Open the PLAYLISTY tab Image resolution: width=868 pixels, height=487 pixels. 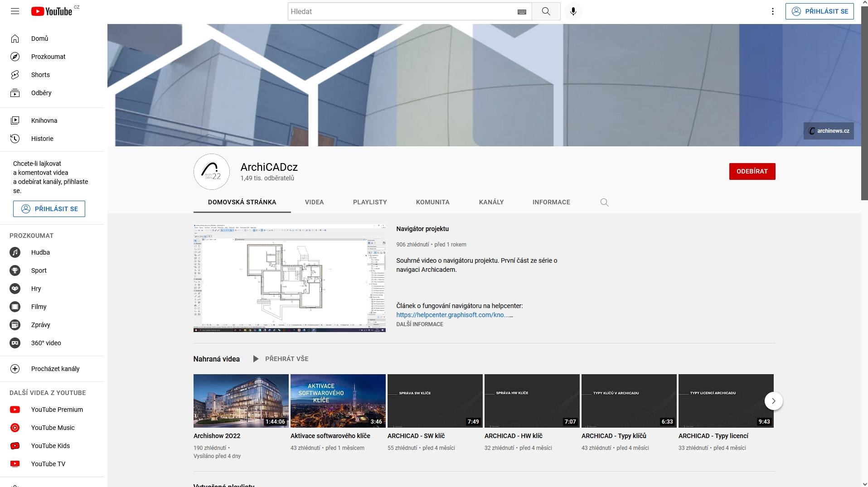370,202
